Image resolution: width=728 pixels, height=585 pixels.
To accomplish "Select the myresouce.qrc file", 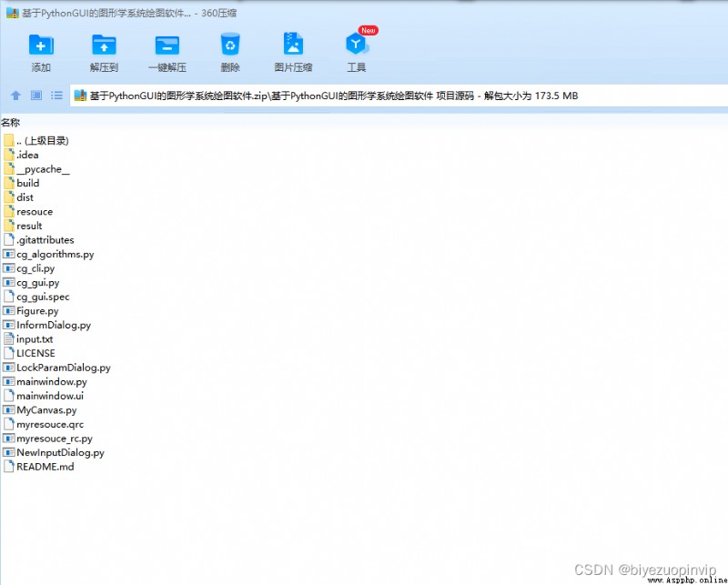I will click(x=43, y=424).
